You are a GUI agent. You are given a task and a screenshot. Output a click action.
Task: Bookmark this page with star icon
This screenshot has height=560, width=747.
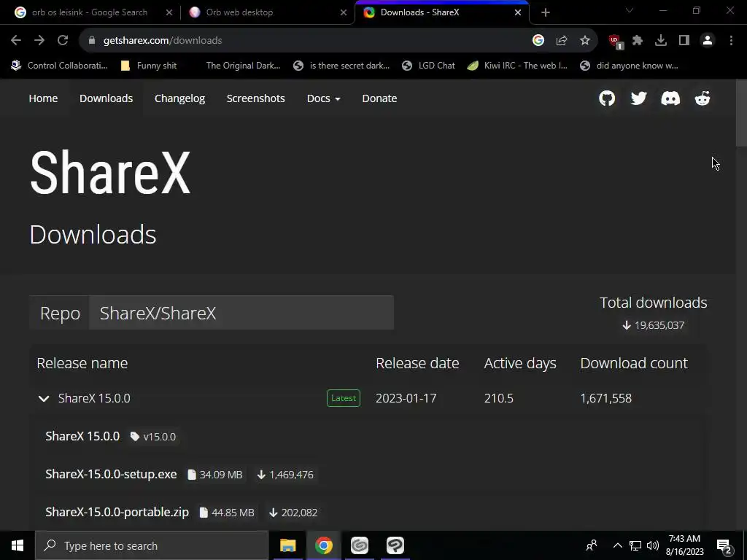pyautogui.click(x=585, y=41)
